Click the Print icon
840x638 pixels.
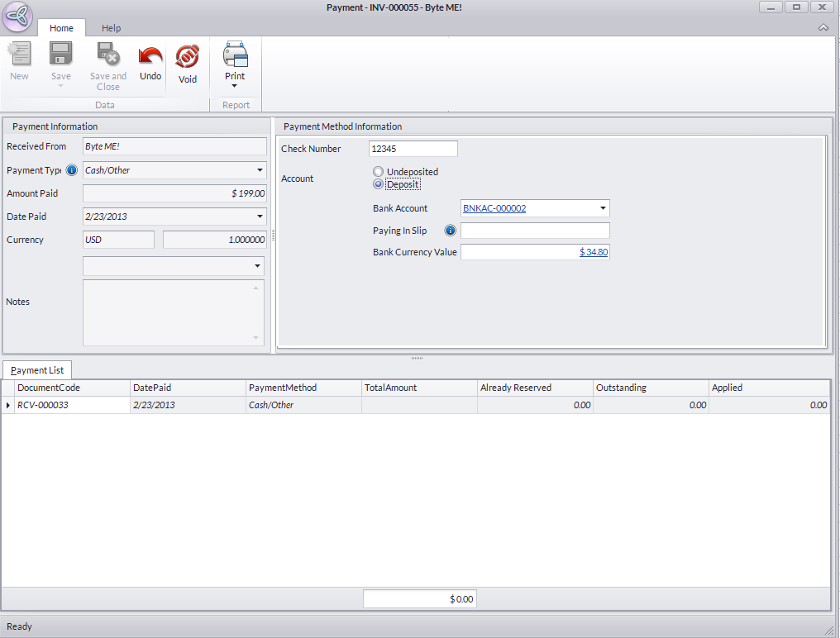point(235,55)
